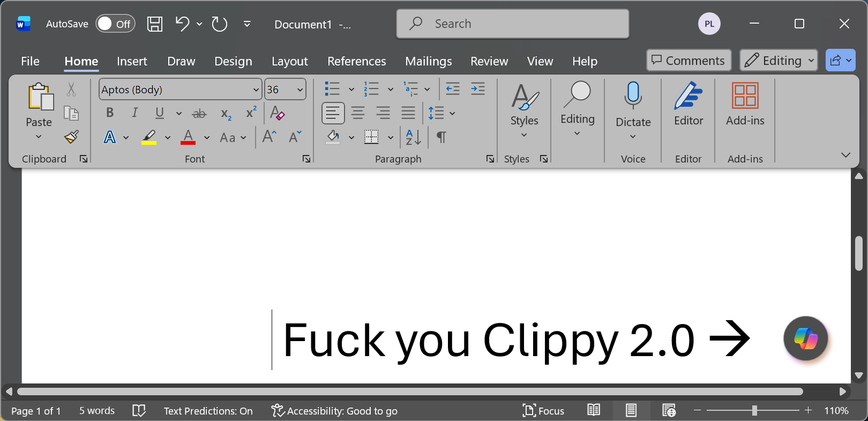868x421 pixels.
Task: Switch to the Insert tab
Action: (132, 61)
